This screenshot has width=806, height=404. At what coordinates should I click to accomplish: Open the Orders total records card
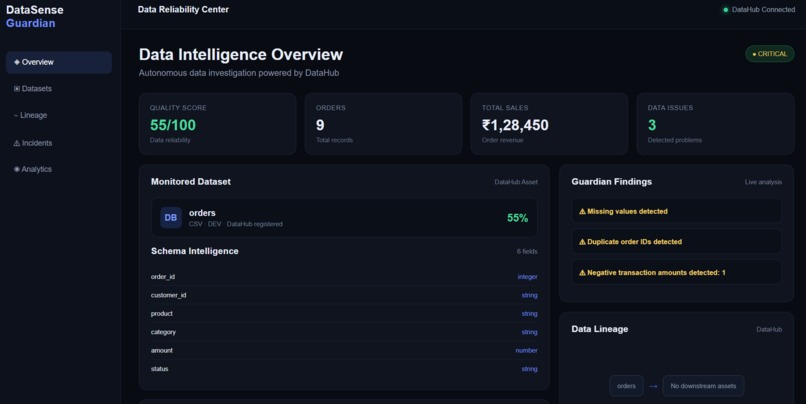(383, 124)
